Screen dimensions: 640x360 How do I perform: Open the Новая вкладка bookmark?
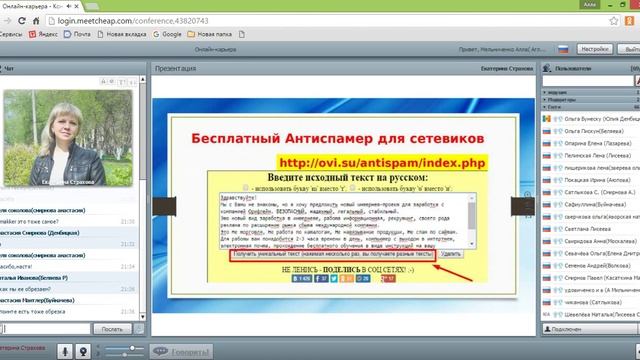tap(122, 34)
